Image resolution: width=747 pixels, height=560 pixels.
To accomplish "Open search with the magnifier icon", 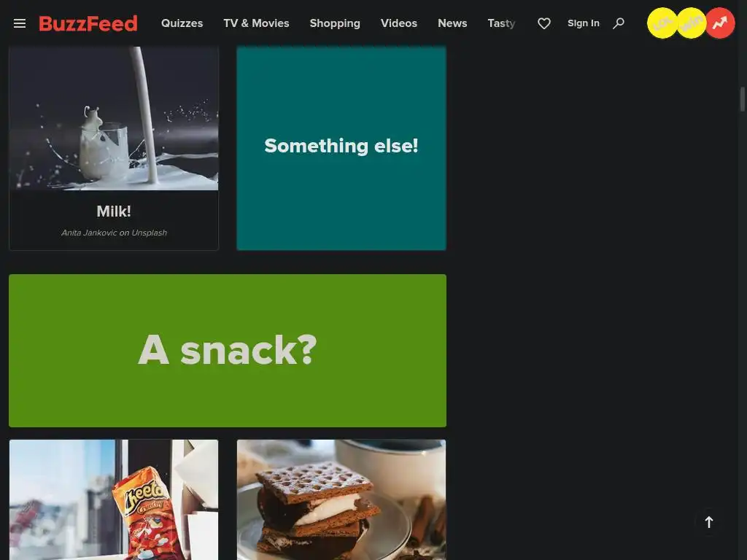I will [x=619, y=23].
